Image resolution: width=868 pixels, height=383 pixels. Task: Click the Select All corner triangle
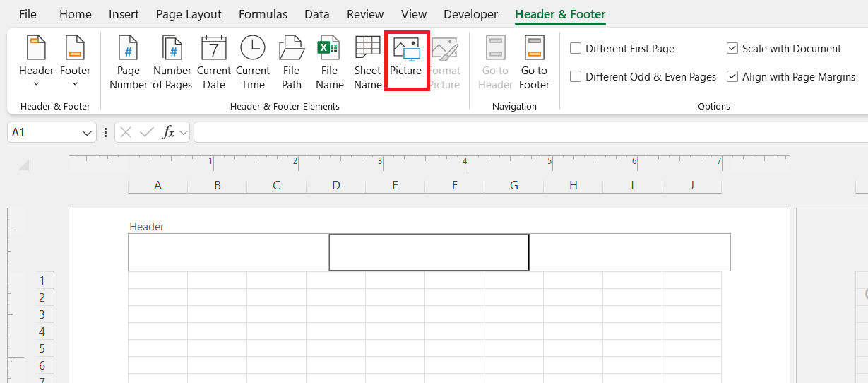tap(23, 165)
